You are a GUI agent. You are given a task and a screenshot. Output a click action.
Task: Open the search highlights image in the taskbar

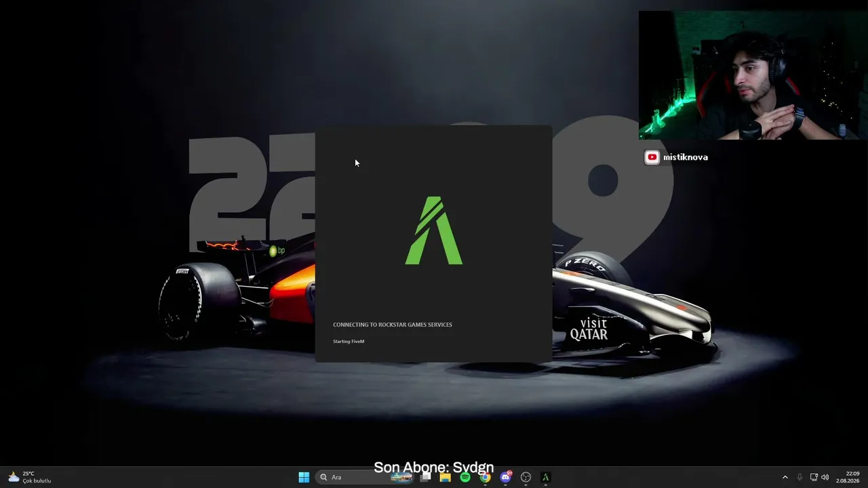pyautogui.click(x=401, y=477)
